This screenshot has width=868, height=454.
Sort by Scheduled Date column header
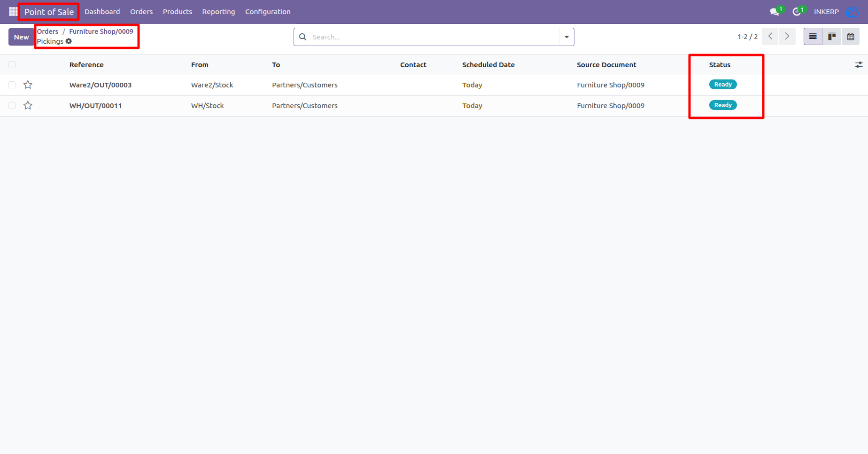coord(488,65)
